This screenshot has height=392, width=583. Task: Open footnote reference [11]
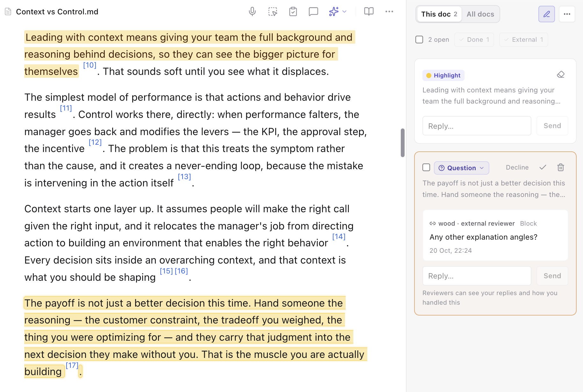pyautogui.click(x=66, y=108)
